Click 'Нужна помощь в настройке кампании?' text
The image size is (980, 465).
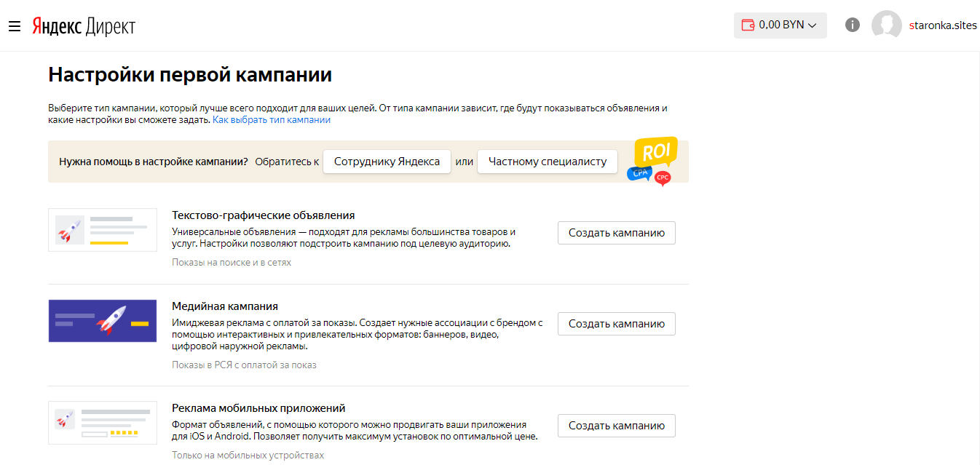(x=154, y=162)
